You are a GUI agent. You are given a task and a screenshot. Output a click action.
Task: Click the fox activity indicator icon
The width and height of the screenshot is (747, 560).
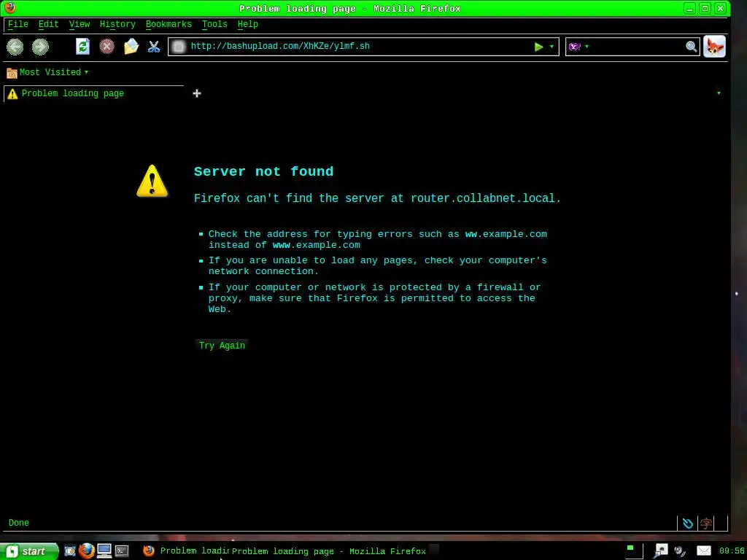(714, 47)
